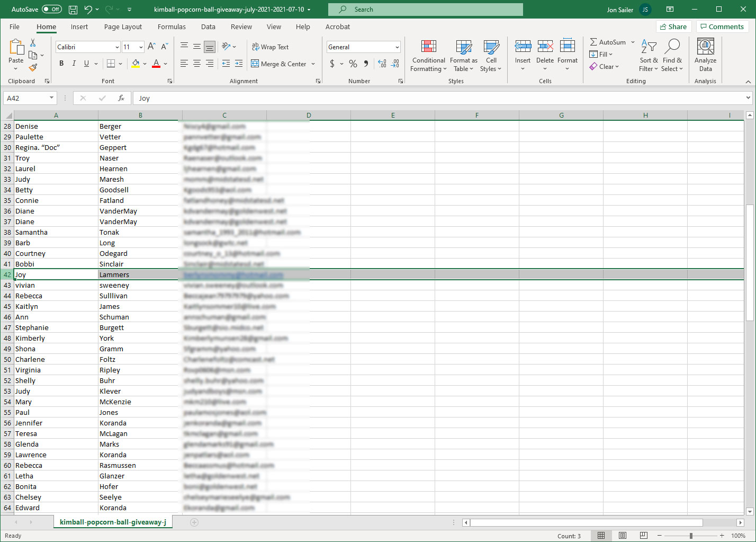The width and height of the screenshot is (756, 542).
Task: Click the Analyze Data icon
Action: click(x=705, y=56)
